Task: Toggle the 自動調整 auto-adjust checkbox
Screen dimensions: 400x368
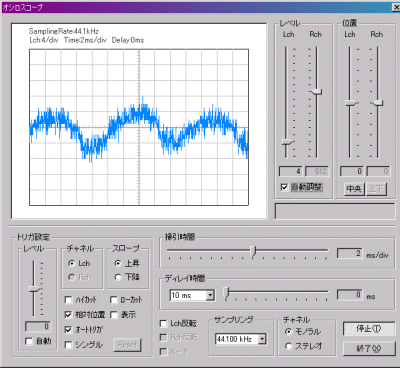Action: 284,187
